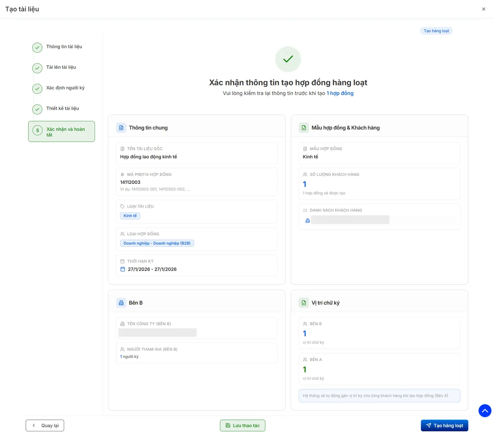Jump to the Xác định người ký step
The width and height of the screenshot is (494, 448).
(65, 88)
